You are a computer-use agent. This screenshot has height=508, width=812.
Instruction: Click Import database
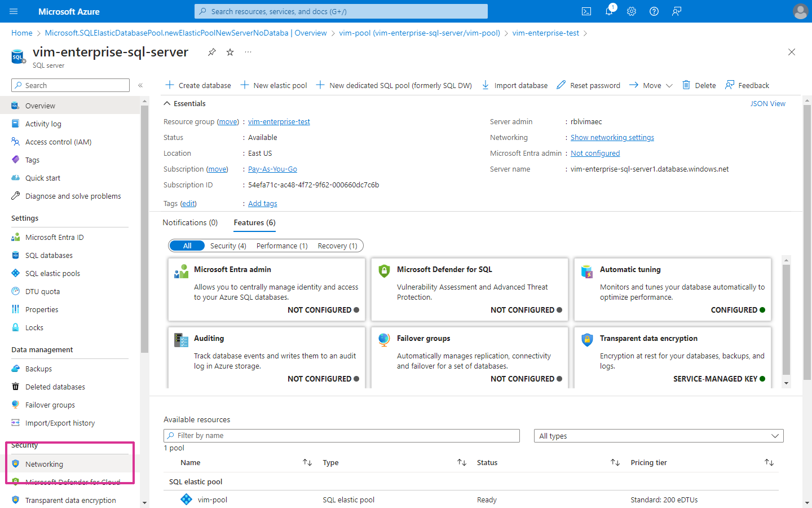click(514, 85)
